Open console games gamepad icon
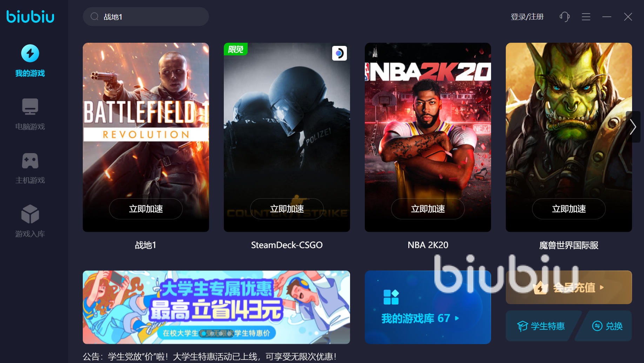This screenshot has width=644, height=363. pyautogui.click(x=30, y=161)
